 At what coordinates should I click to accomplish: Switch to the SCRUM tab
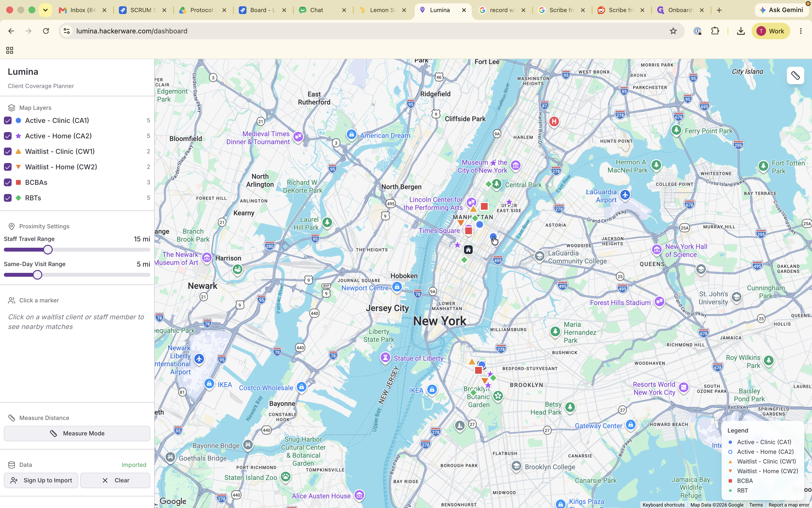[x=143, y=10]
